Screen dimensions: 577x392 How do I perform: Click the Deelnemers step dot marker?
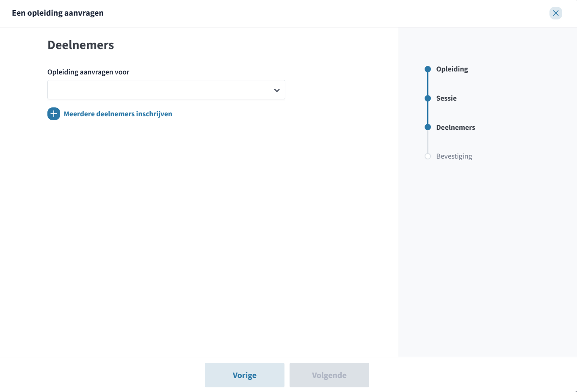(428, 127)
